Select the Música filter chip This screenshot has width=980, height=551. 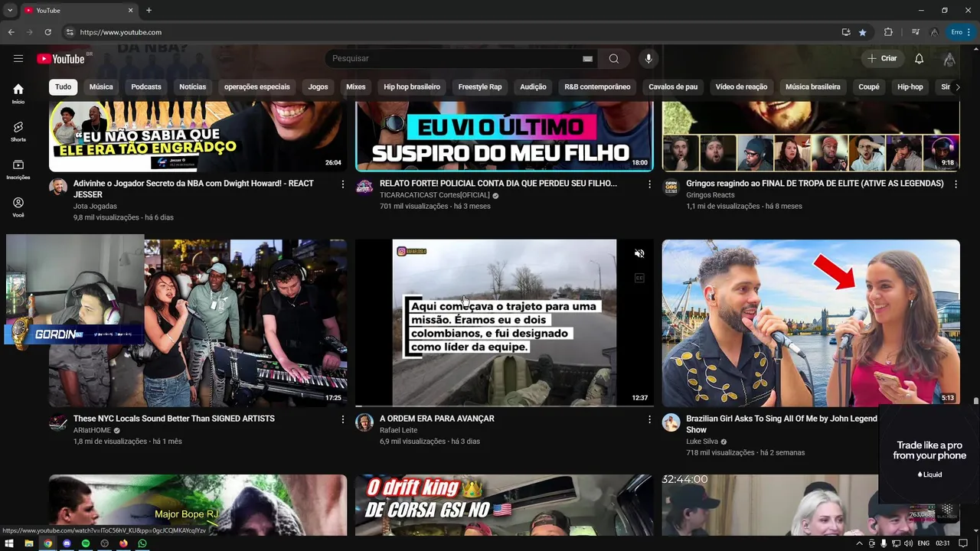(x=101, y=87)
